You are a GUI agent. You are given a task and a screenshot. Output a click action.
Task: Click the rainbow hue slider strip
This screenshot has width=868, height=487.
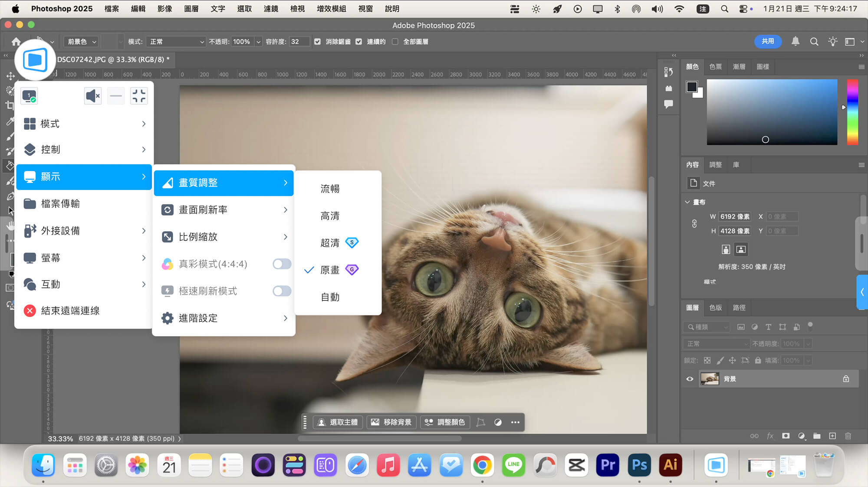click(x=852, y=112)
